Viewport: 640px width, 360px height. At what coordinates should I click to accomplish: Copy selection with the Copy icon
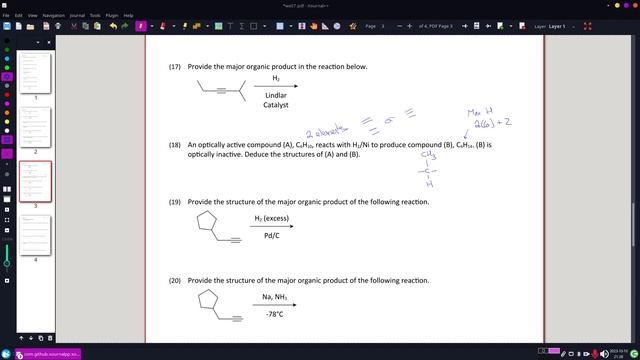[85, 26]
